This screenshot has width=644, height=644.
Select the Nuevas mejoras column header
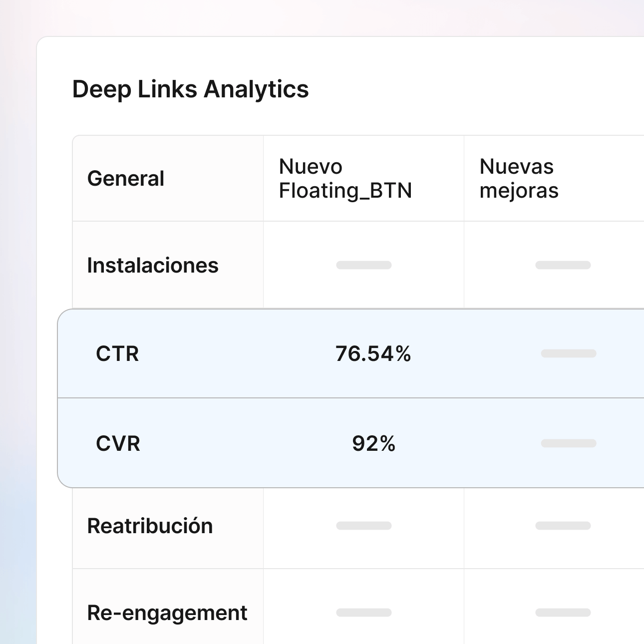(519, 179)
